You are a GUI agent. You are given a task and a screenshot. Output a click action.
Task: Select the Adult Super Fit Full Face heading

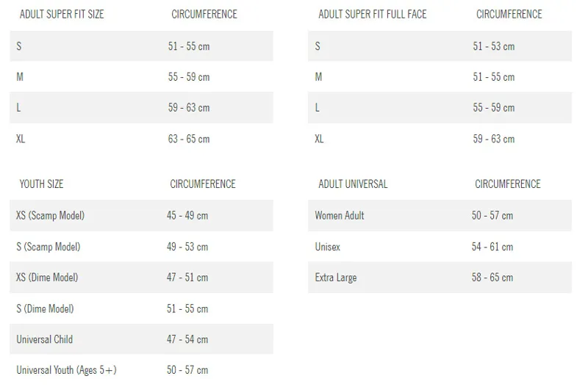372,15
